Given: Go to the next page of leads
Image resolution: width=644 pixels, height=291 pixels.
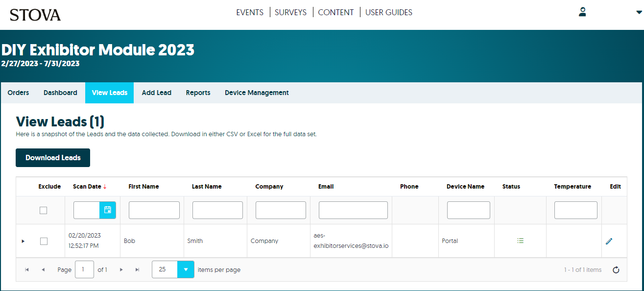Looking at the screenshot, I should click(121, 270).
